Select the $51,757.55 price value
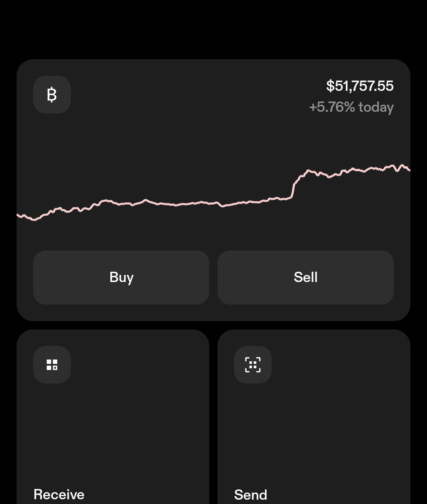 tap(359, 86)
